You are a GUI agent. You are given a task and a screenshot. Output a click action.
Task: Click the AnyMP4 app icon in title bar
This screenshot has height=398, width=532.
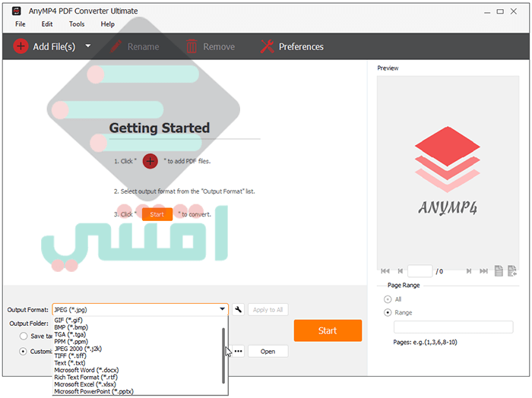coord(16,11)
